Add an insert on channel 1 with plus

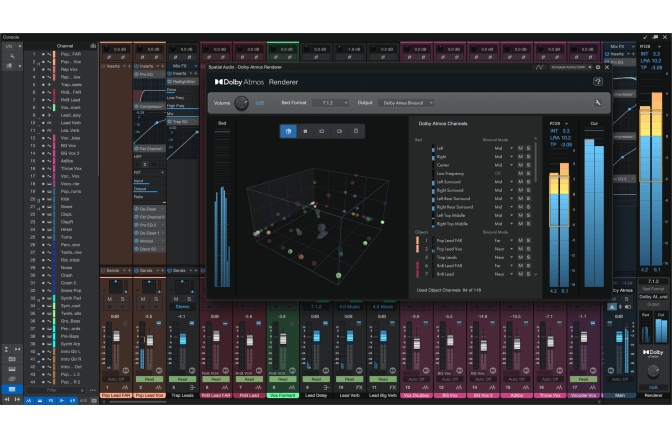(x=129, y=66)
